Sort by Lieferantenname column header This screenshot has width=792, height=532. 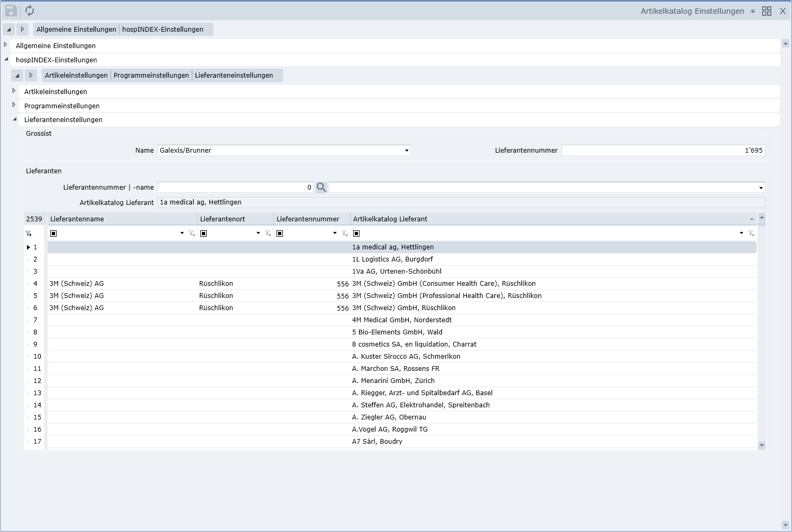[122, 219]
